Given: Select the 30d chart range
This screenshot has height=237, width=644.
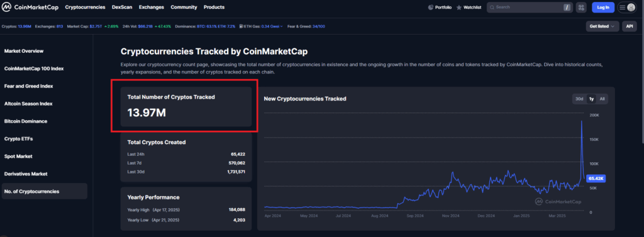Looking at the screenshot, I should pyautogui.click(x=579, y=99).
